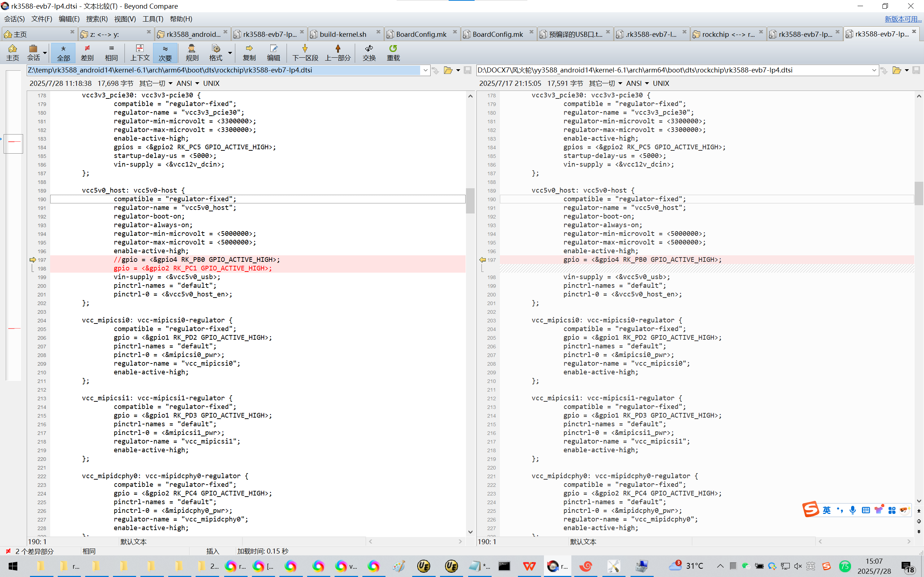Jump to next difference section (下一区段)
Screen dimensions: 924x577
click(305, 52)
